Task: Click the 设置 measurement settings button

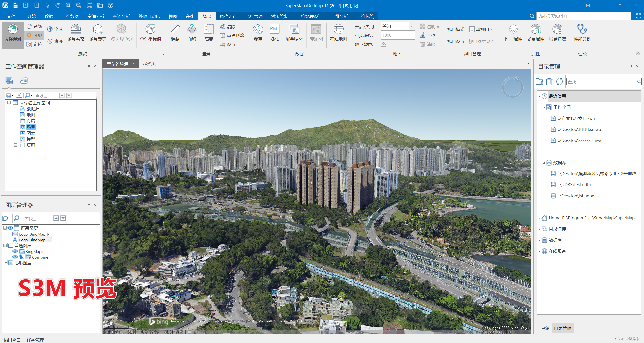Action: pos(228,44)
